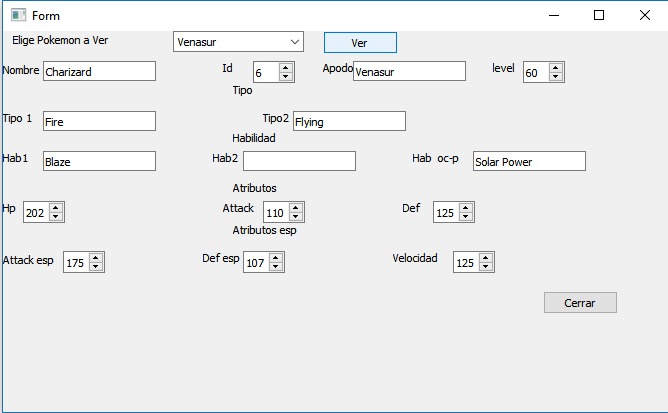Maximize the Form window
The height and width of the screenshot is (413, 668).
599,15
